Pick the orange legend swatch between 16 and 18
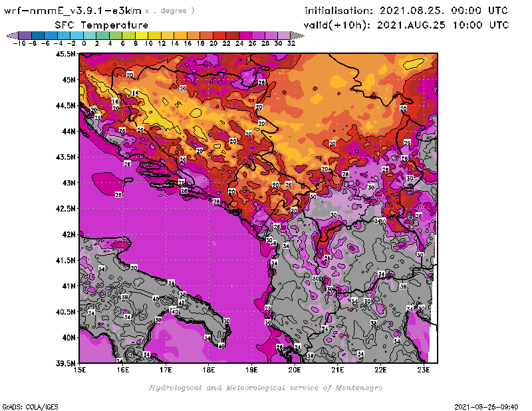Viewport: 532px width, 411px height. (x=194, y=35)
